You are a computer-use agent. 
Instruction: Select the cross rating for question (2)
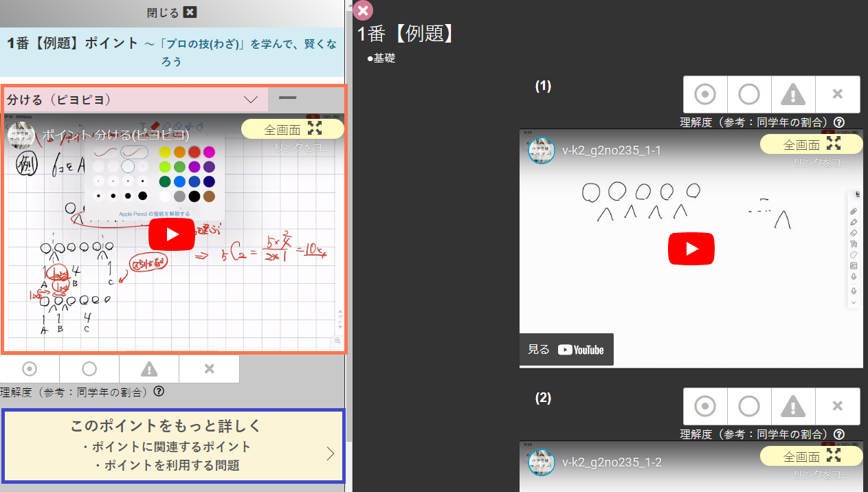point(837,406)
